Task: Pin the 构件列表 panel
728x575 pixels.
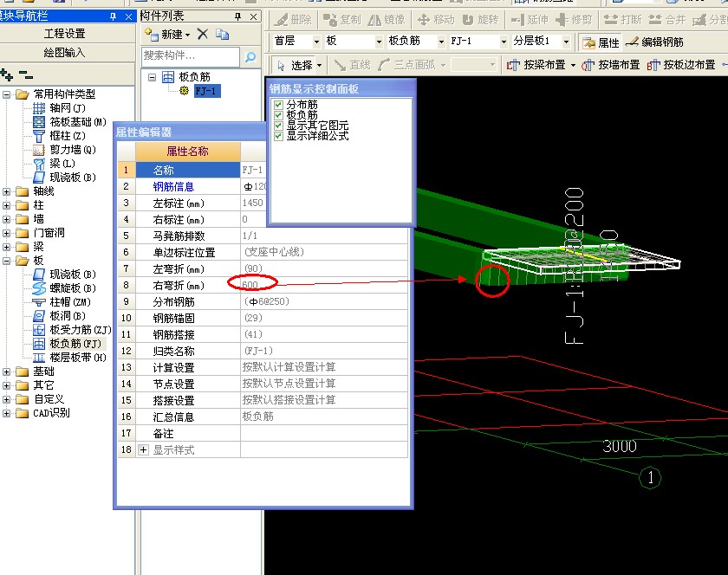Action: pyautogui.click(x=237, y=16)
